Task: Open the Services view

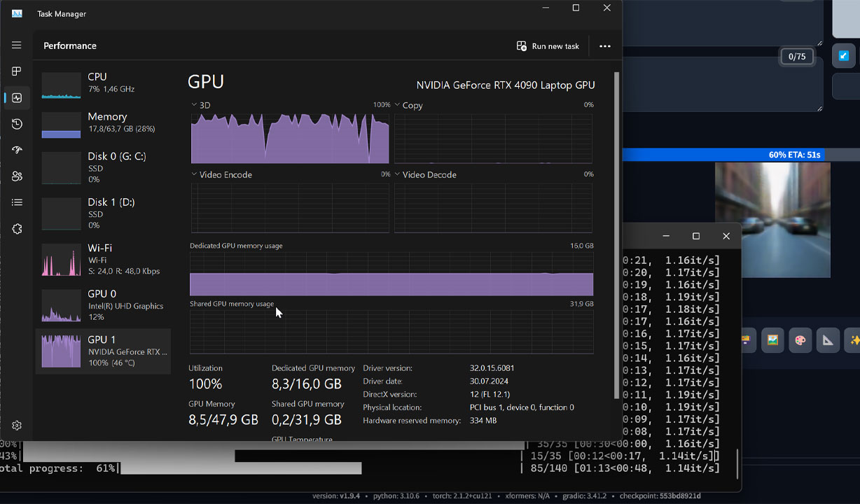Action: tap(16, 228)
